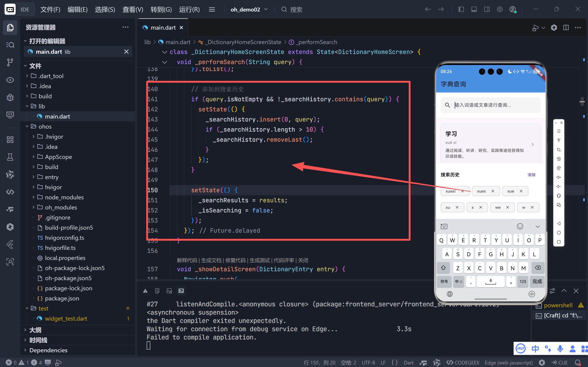Screen dimensions: 588x367
Task: Open the Search view in activity bar
Action: (x=10, y=45)
